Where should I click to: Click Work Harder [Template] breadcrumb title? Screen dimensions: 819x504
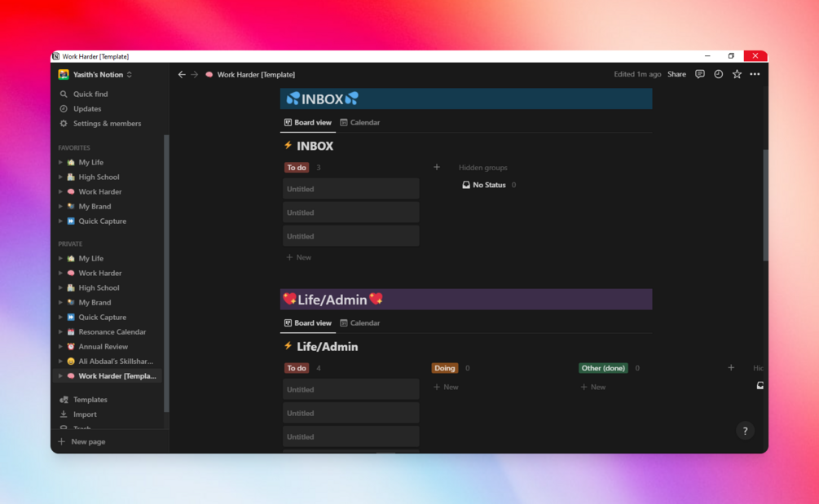pyautogui.click(x=256, y=75)
